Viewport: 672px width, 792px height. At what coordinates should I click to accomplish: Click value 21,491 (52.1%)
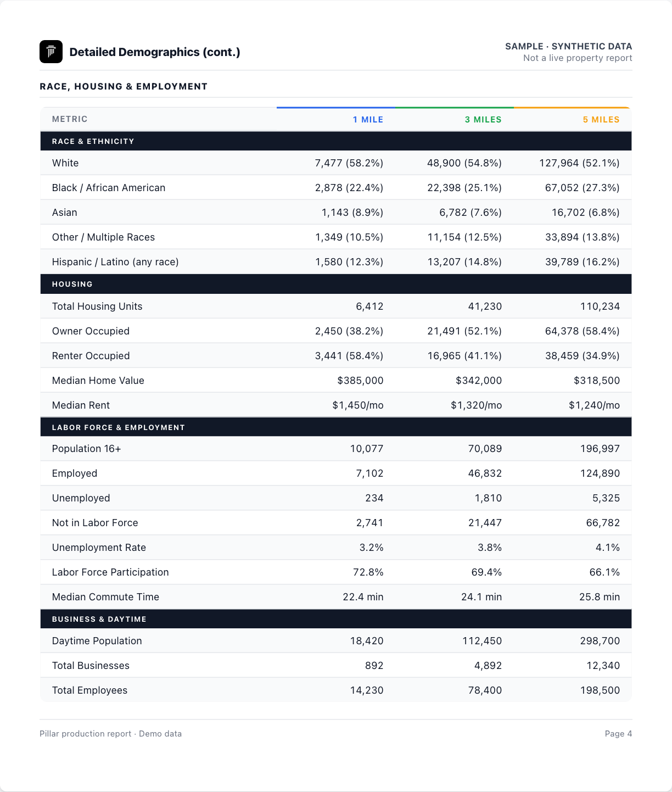[464, 331]
